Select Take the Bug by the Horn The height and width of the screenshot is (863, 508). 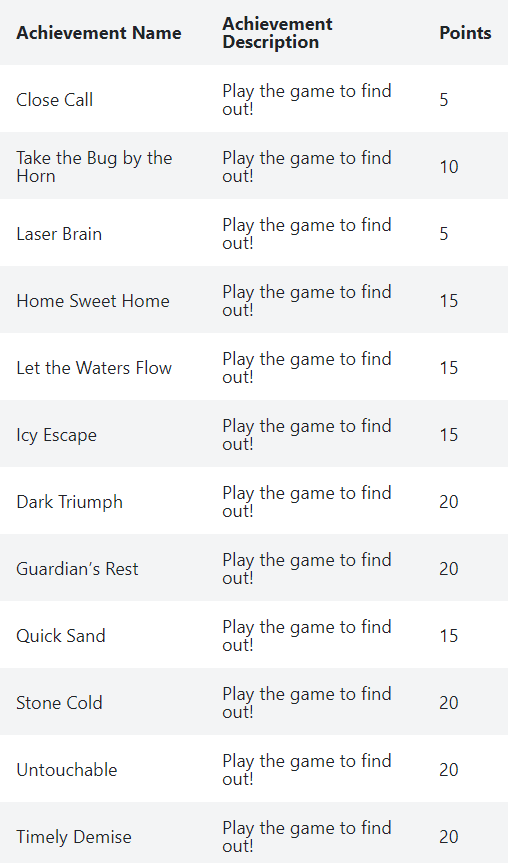(94, 167)
